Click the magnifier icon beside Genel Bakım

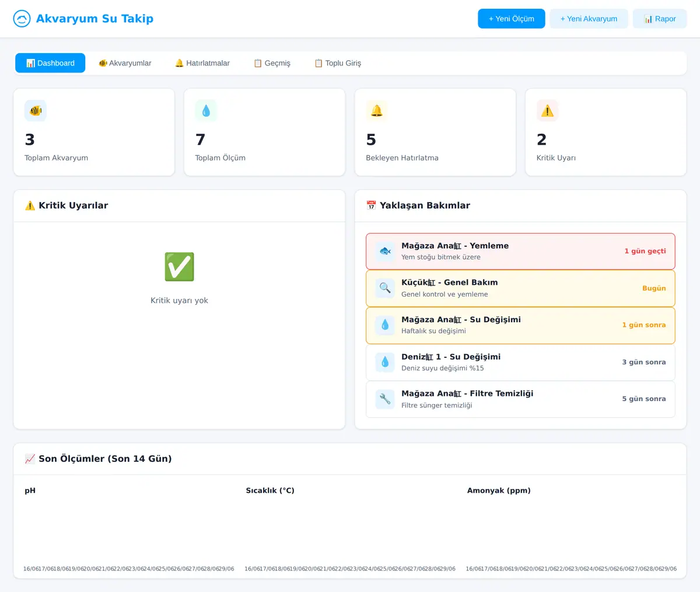(385, 288)
